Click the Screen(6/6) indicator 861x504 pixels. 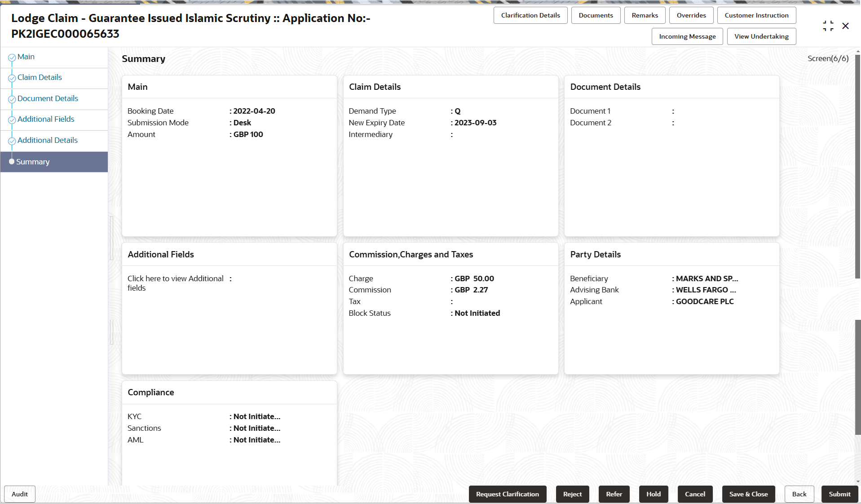click(x=828, y=58)
